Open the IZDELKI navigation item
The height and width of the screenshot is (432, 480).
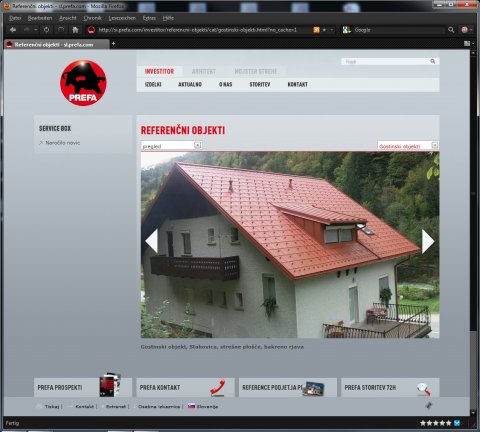pyautogui.click(x=153, y=85)
